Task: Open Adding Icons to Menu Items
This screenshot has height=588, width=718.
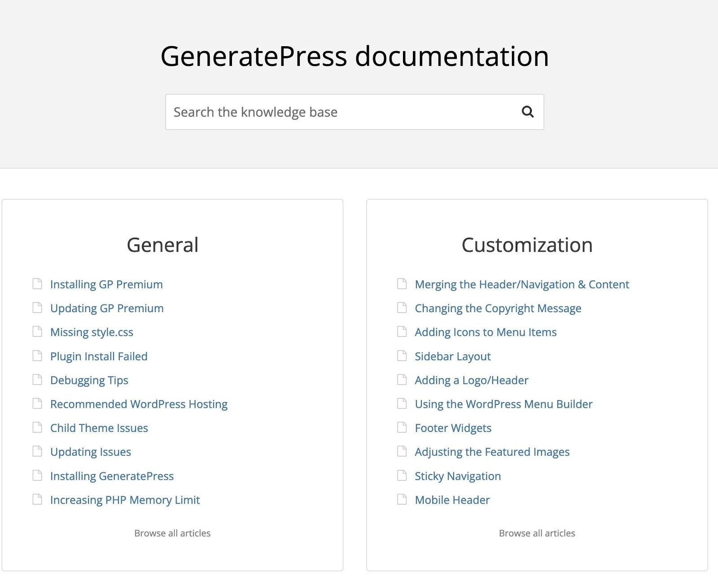Action: coord(486,332)
